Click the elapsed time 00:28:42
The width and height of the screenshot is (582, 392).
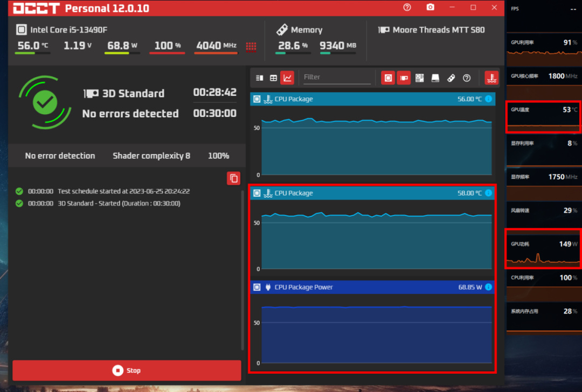tap(215, 92)
